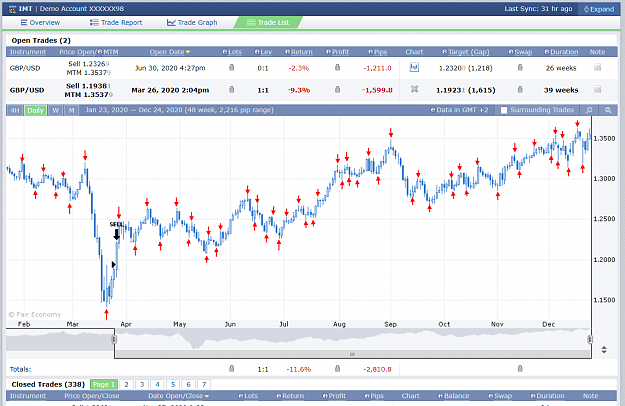Select the Daily timeframe button

click(35, 110)
